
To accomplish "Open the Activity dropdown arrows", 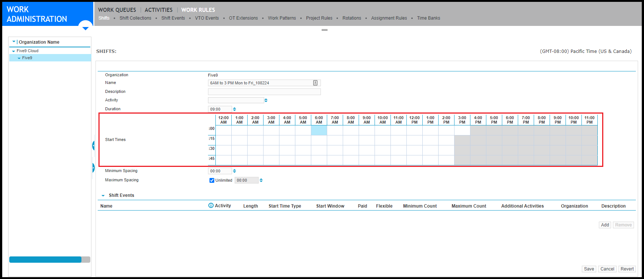I will (266, 100).
